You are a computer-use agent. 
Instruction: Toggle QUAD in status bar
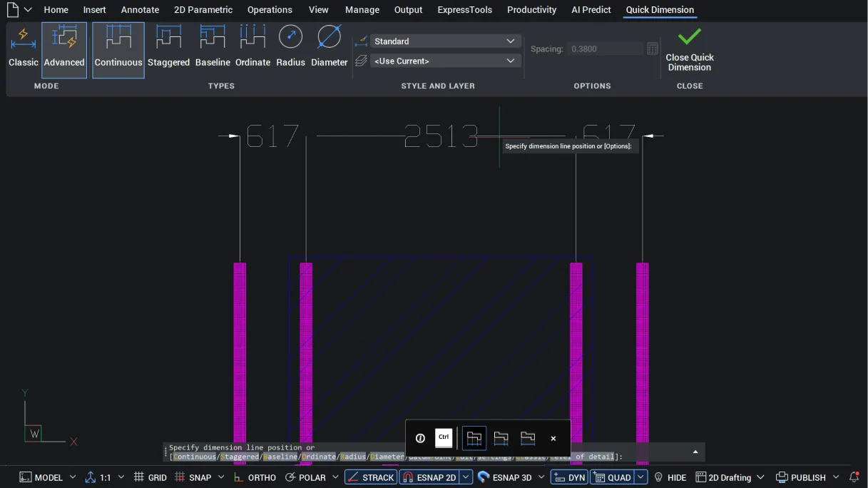[x=612, y=477]
